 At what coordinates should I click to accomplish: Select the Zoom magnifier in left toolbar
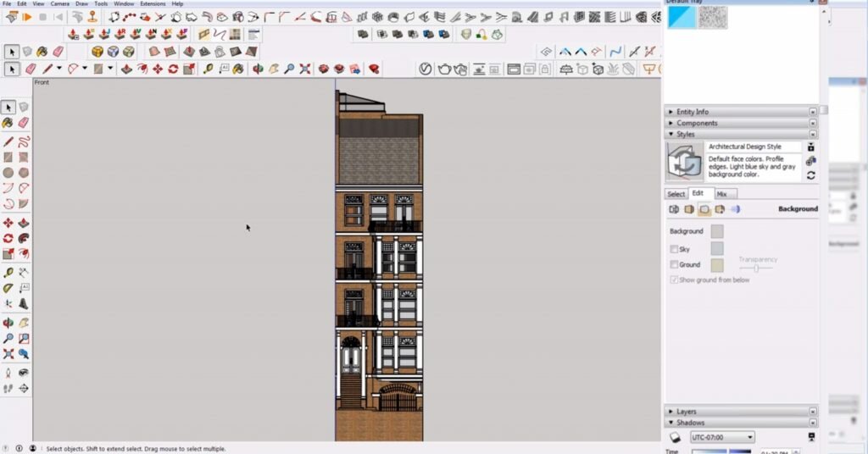point(8,339)
